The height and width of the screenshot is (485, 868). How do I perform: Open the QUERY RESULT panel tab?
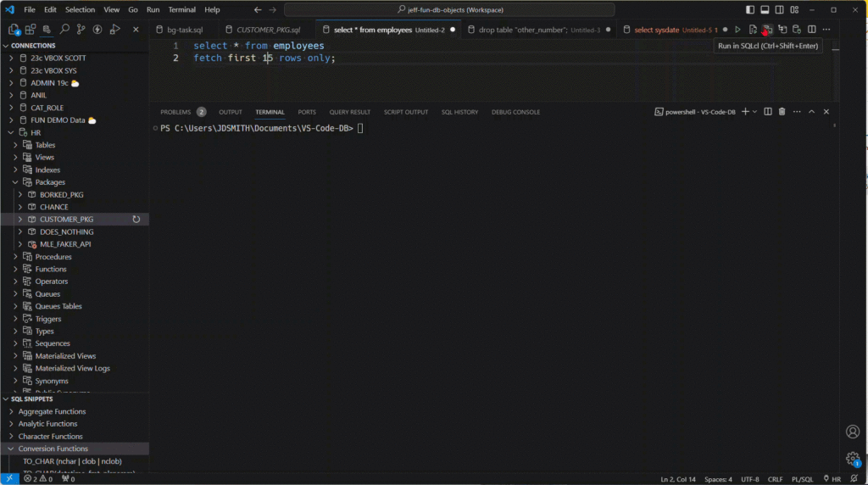point(350,112)
